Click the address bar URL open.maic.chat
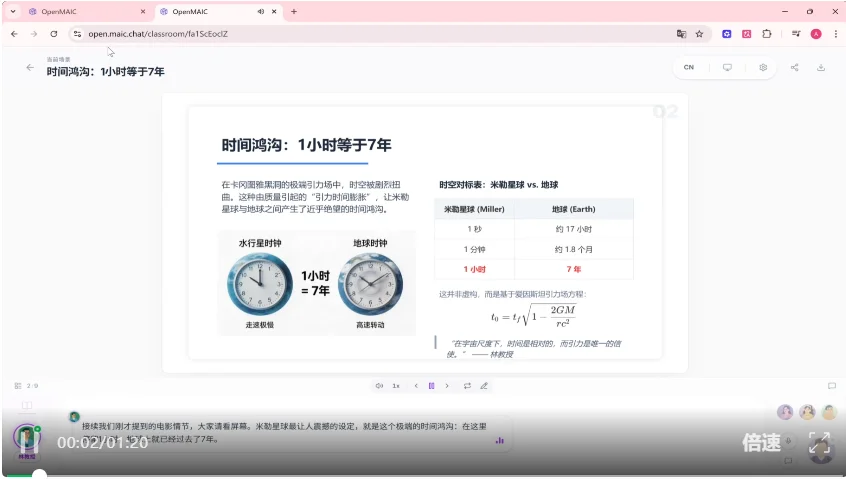846x479 pixels. pos(158,33)
